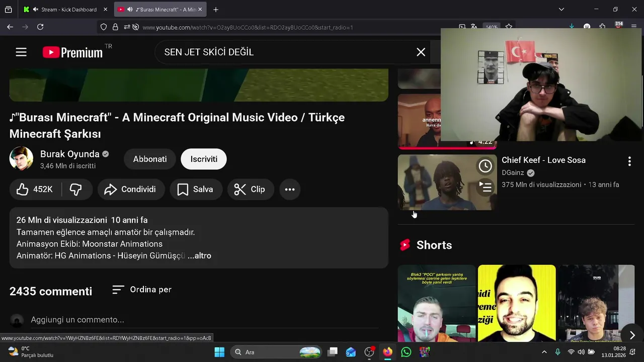Reset the 140% zoom indicator
644x362 pixels.
492,27
